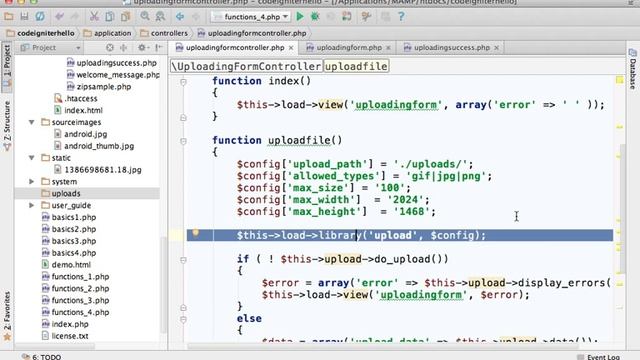640x360 pixels.
Task: Click the Settings wrench toolbar icon
Action: tap(366, 16)
